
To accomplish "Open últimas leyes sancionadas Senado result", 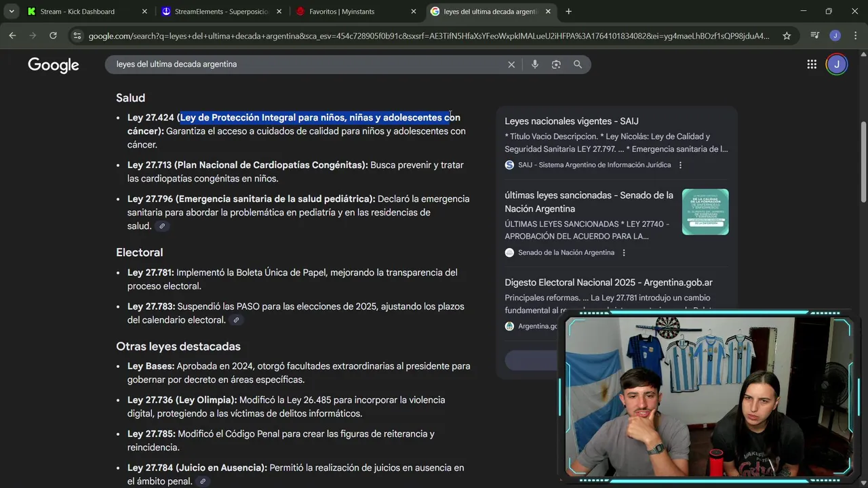I will 589,202.
